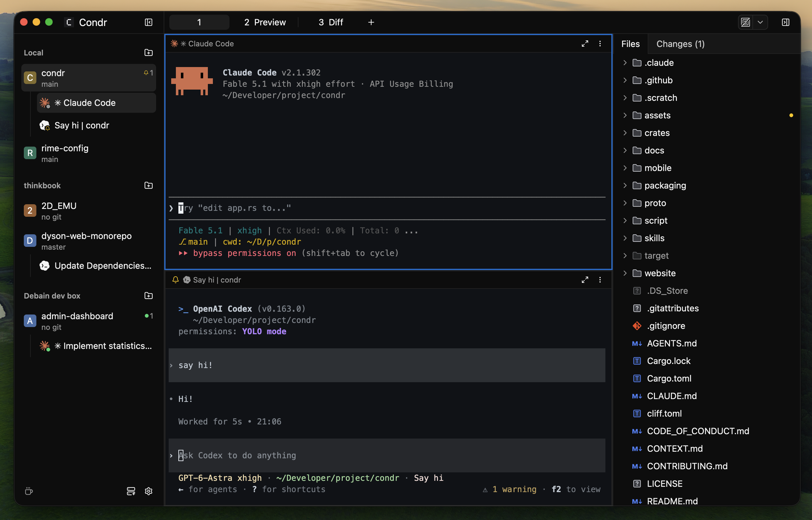Image resolution: width=812 pixels, height=520 pixels.
Task: Select the dyson-web-monorepo project
Action: click(88, 241)
